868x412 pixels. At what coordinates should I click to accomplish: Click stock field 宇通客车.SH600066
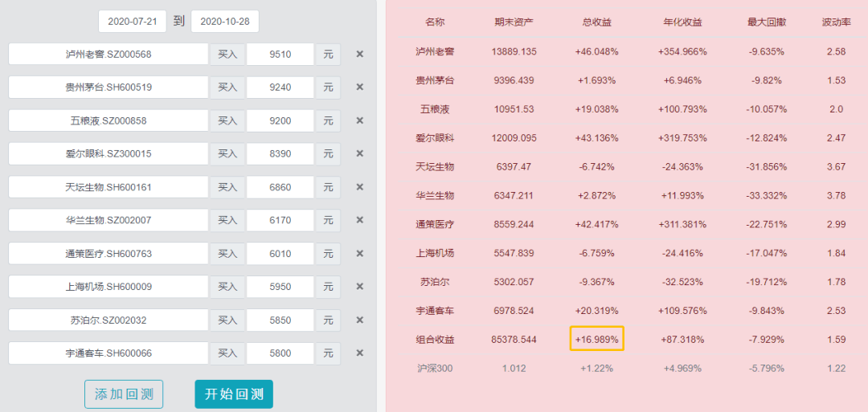point(108,353)
